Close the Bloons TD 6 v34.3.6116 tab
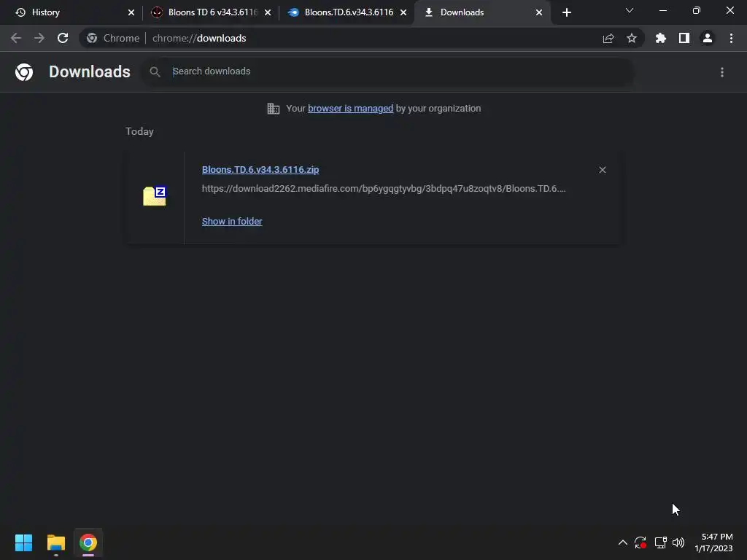 (268, 12)
